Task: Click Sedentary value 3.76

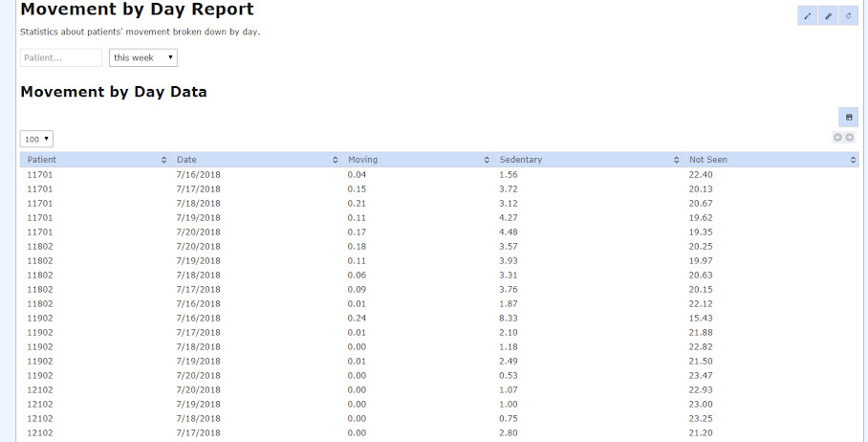Action: click(509, 290)
